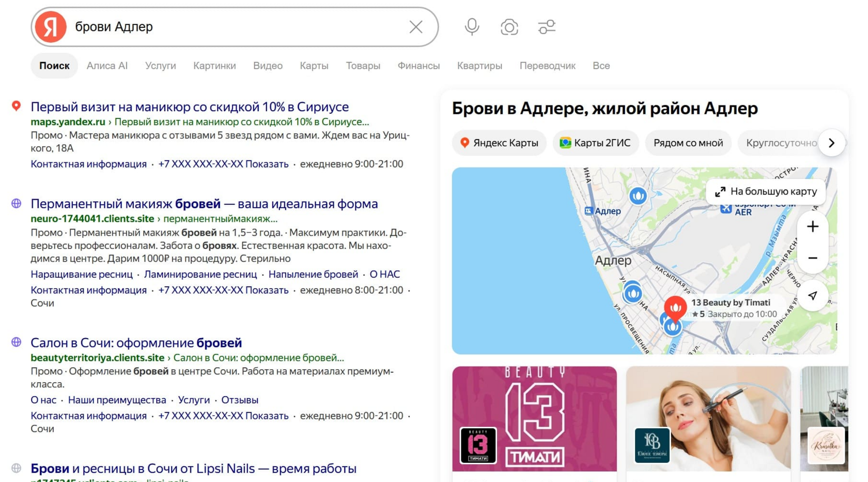The width and height of the screenshot is (868, 482).
Task: Select the red 13 Beauty by Timati pin
Action: point(675,308)
